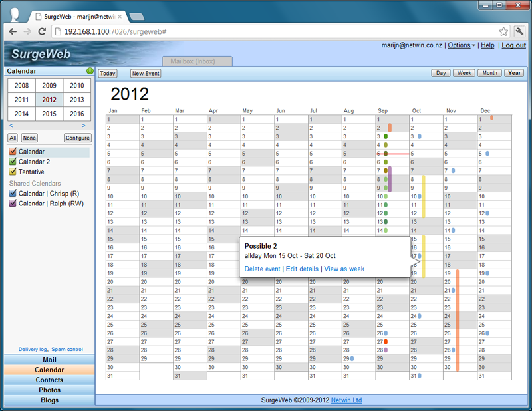Expand the Contacts section in sidebar
532x411 pixels.
tap(49, 380)
